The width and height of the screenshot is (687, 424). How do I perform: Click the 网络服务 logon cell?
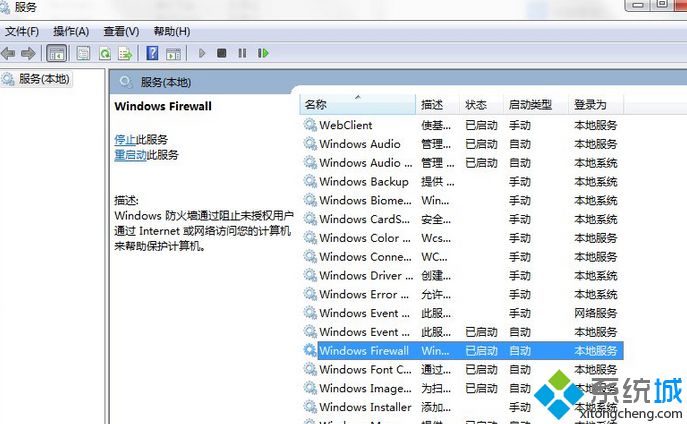pyautogui.click(x=595, y=314)
